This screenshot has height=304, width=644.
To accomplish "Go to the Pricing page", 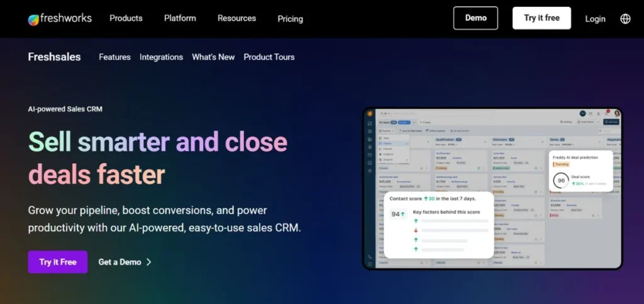I will (x=291, y=18).
